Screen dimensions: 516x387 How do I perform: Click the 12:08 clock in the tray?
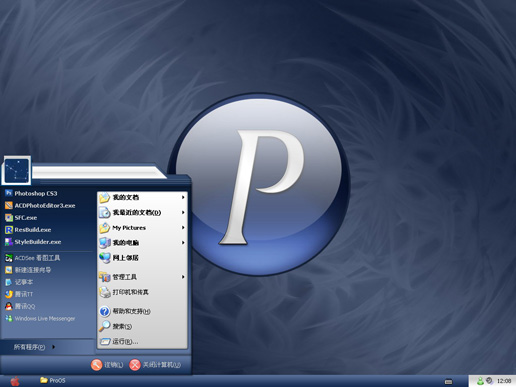coord(504,381)
